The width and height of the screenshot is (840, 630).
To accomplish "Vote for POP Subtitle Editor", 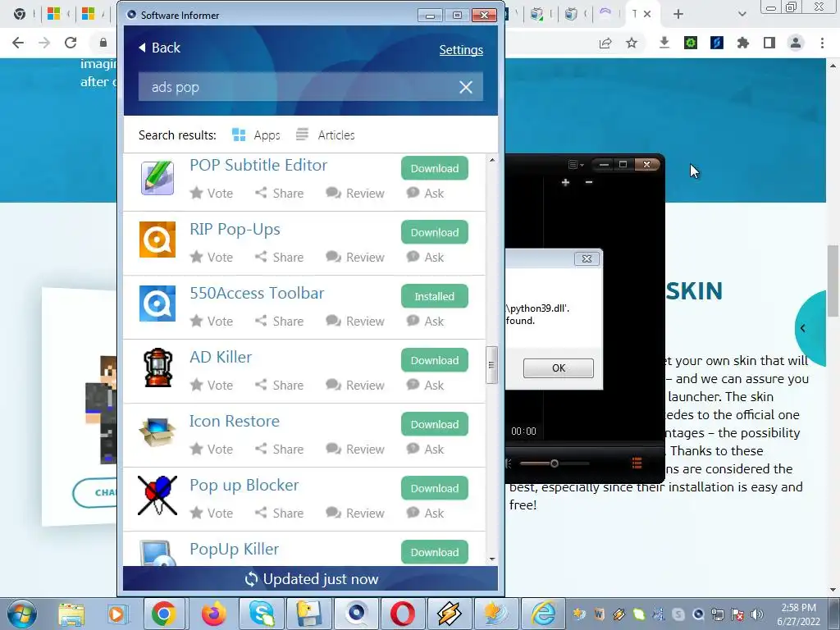I will click(x=212, y=194).
